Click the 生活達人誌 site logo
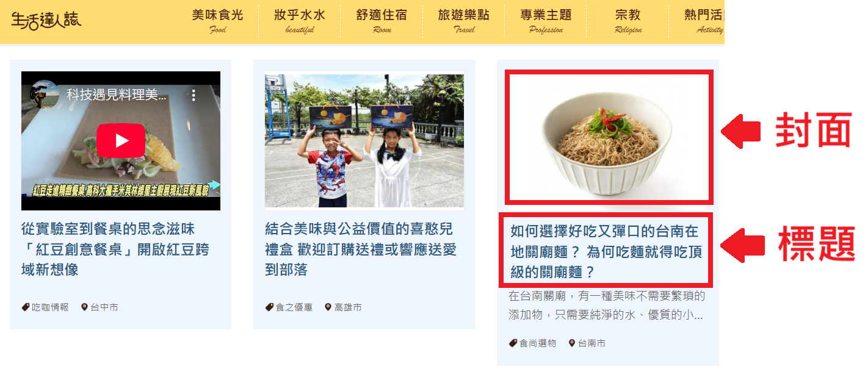 [46, 19]
